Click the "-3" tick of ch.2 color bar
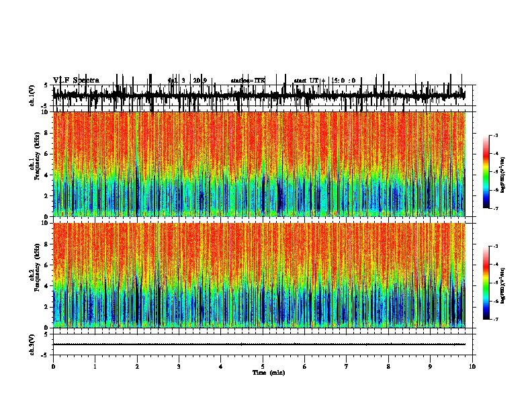This screenshot has width=532, height=411. [x=495, y=246]
